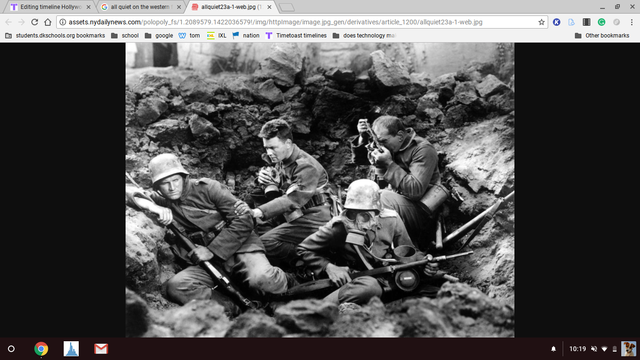The image size is (640, 360).
Task: Close the Editing timeline tab
Action: tap(89, 7)
